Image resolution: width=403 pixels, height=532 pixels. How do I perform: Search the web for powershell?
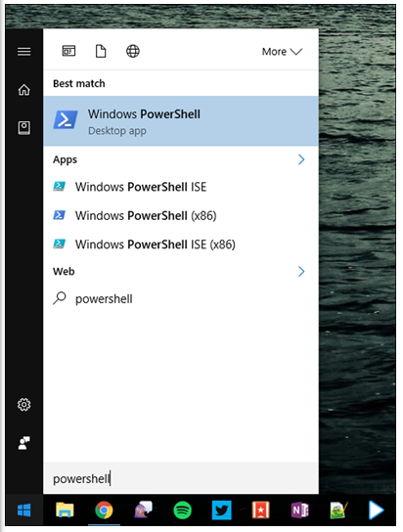pyautogui.click(x=181, y=299)
